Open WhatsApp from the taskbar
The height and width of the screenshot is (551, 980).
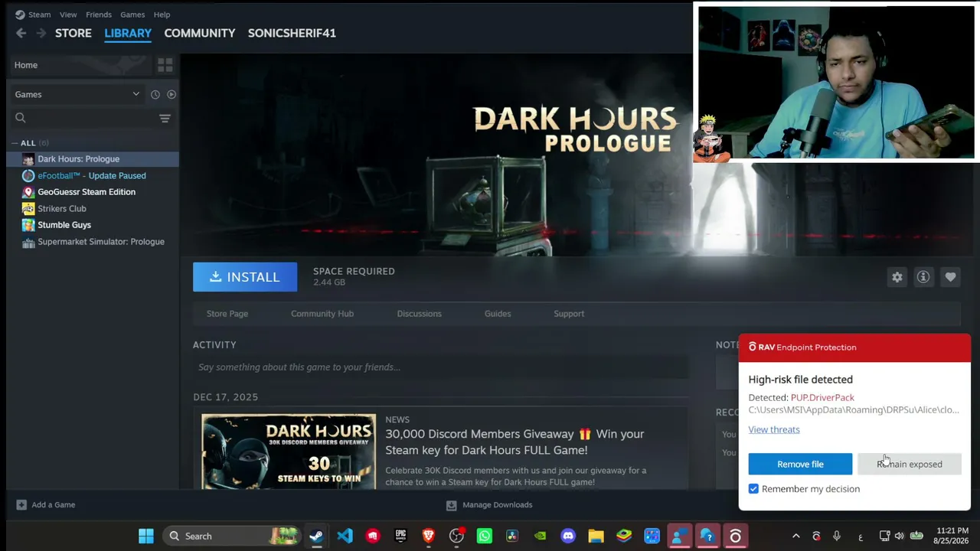coord(485,536)
